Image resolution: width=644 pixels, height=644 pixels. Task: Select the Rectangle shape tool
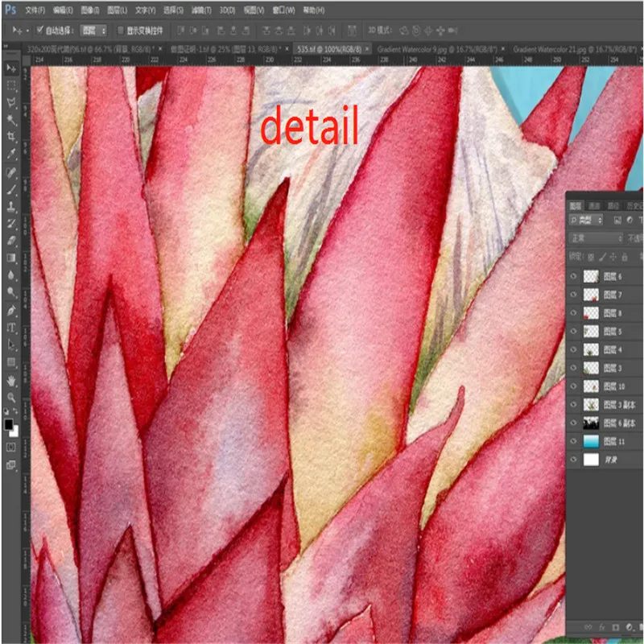point(11,362)
